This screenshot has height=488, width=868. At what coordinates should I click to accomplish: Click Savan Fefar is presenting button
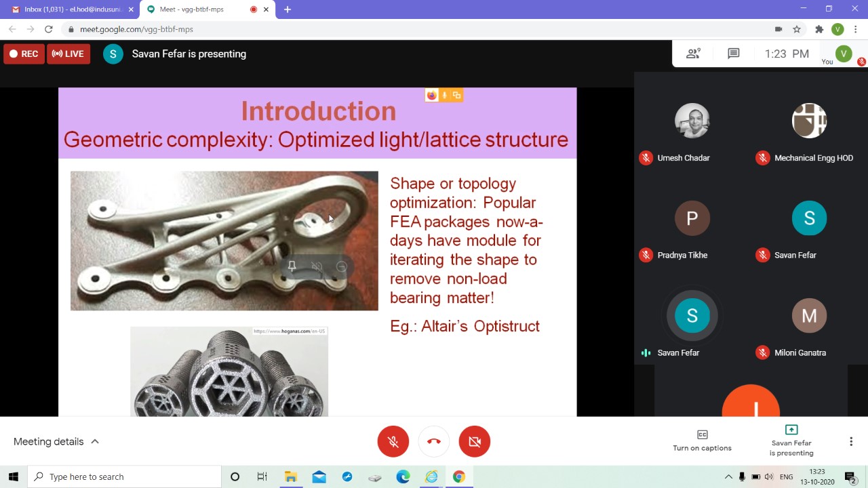(x=791, y=441)
